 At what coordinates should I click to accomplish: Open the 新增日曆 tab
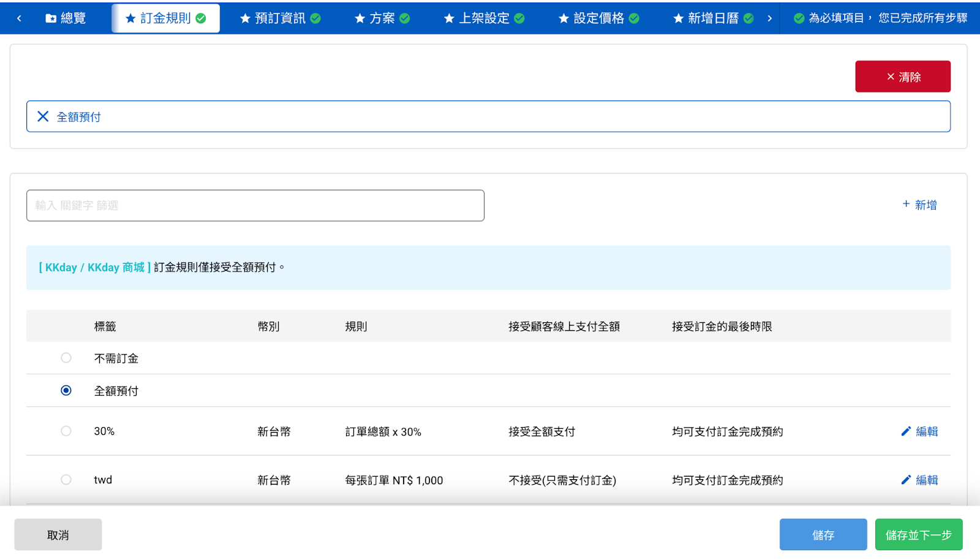coord(713,18)
